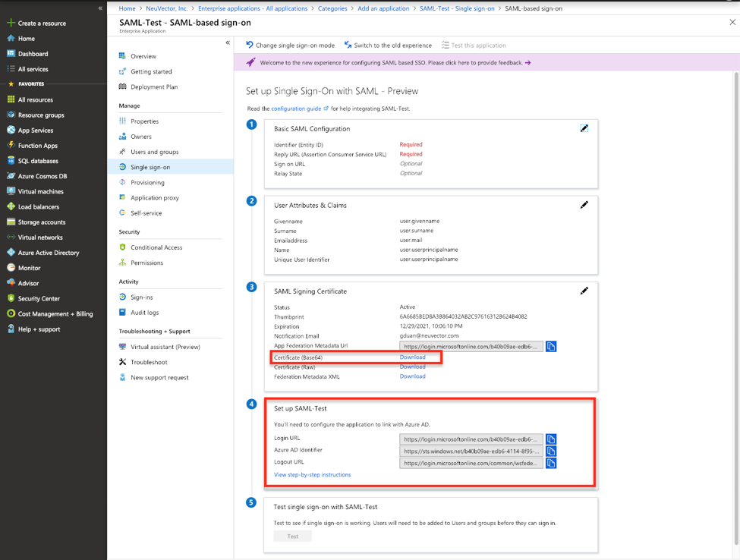This screenshot has width=740, height=560.
Task: Copy the Azure AD Identifier value
Action: (551, 451)
